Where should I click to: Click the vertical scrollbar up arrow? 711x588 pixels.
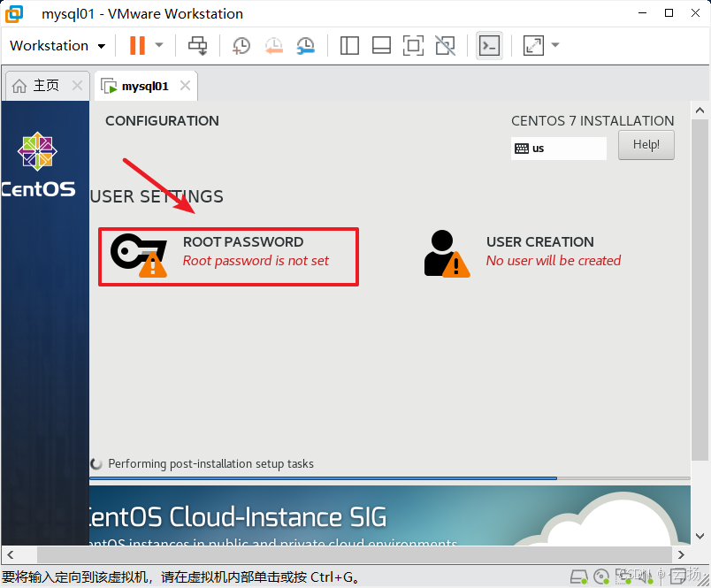(x=700, y=111)
